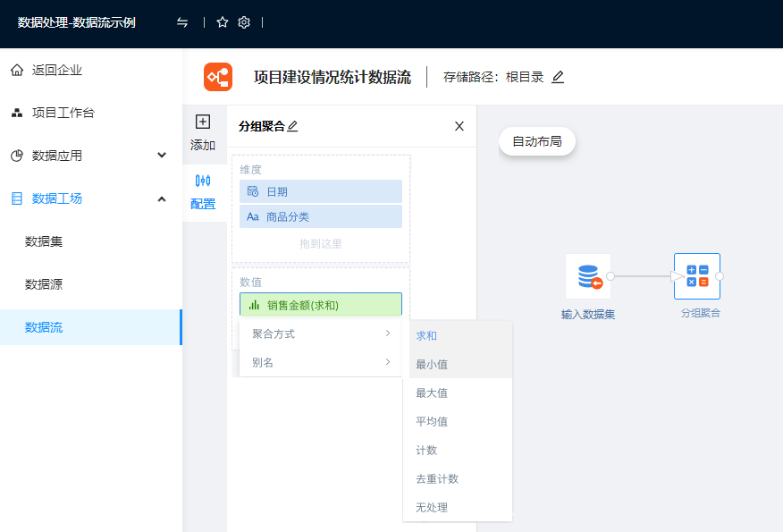Collapse the 数据工场 sidebar section

162,198
